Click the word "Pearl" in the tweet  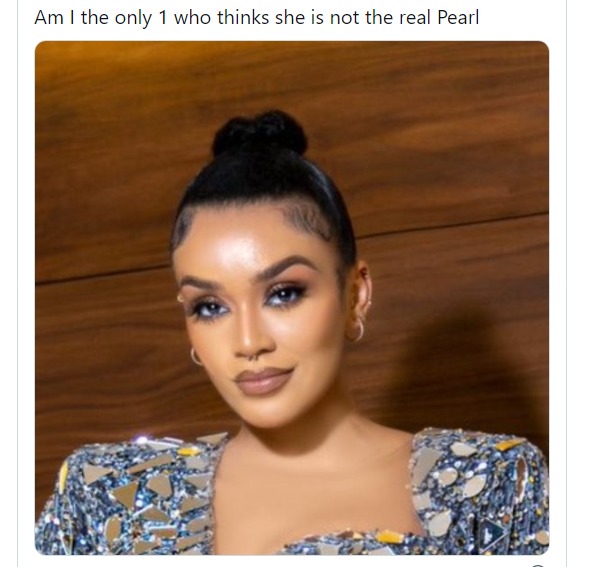(x=458, y=17)
